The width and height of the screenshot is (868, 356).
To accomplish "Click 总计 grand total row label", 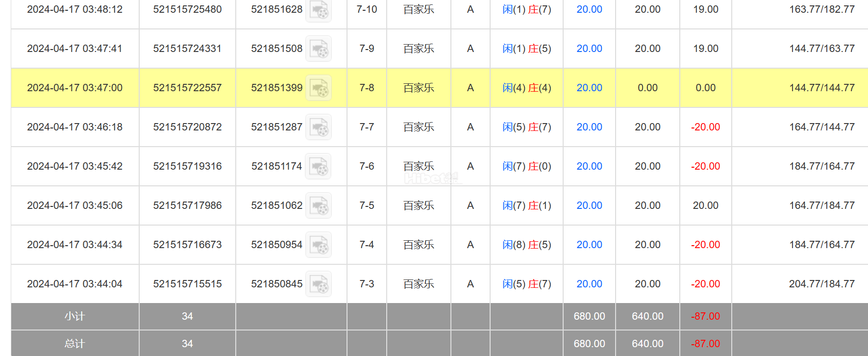I will point(74,344).
